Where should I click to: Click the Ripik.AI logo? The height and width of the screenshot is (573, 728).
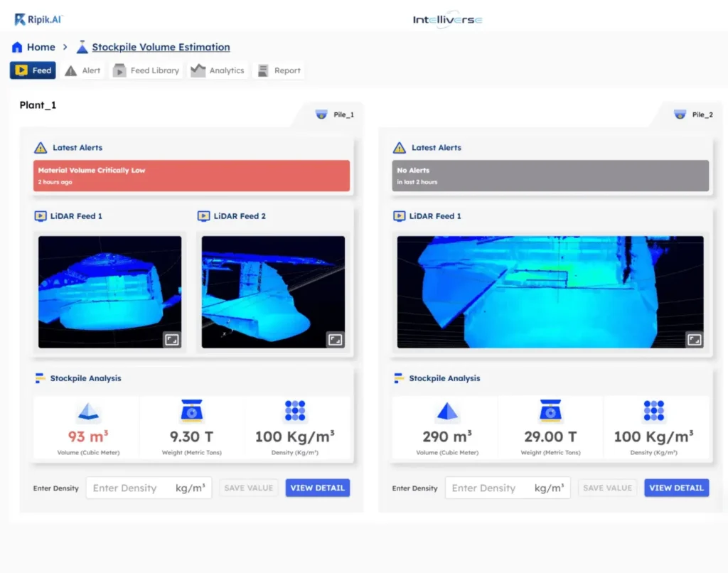[x=38, y=19]
